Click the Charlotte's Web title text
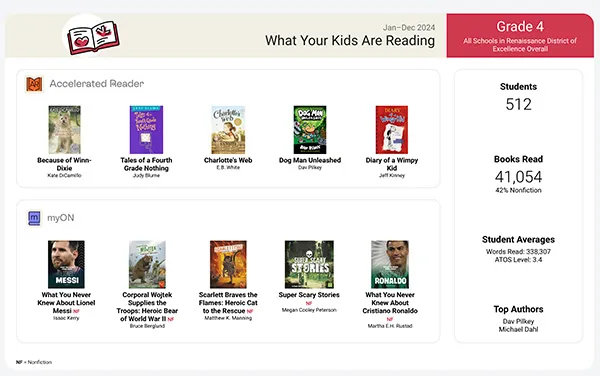This screenshot has height=376, width=600. click(228, 160)
